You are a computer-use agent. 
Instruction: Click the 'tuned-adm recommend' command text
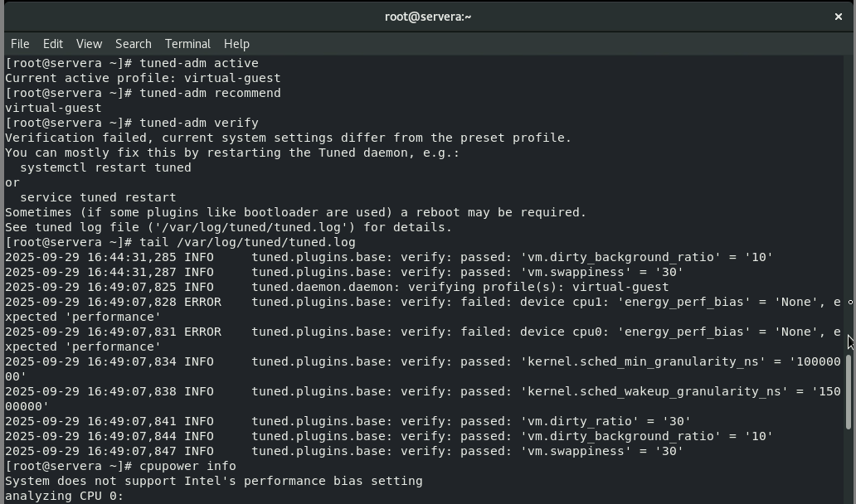click(x=210, y=93)
